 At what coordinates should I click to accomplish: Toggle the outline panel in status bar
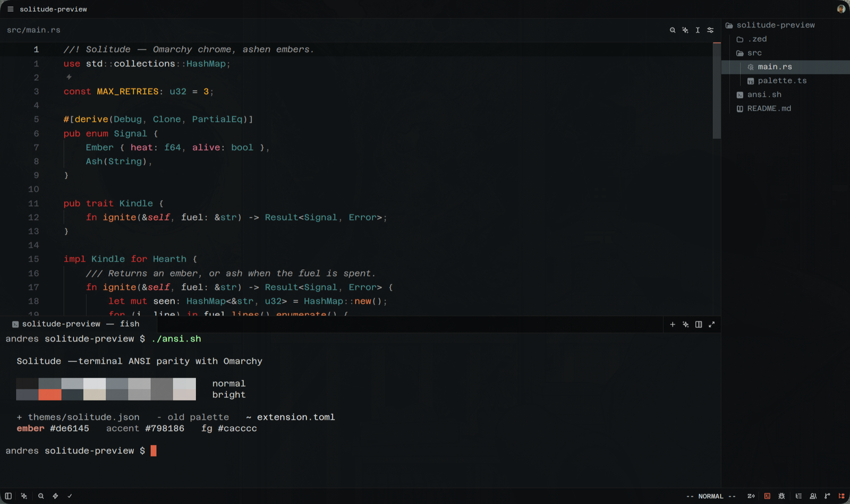click(x=798, y=496)
